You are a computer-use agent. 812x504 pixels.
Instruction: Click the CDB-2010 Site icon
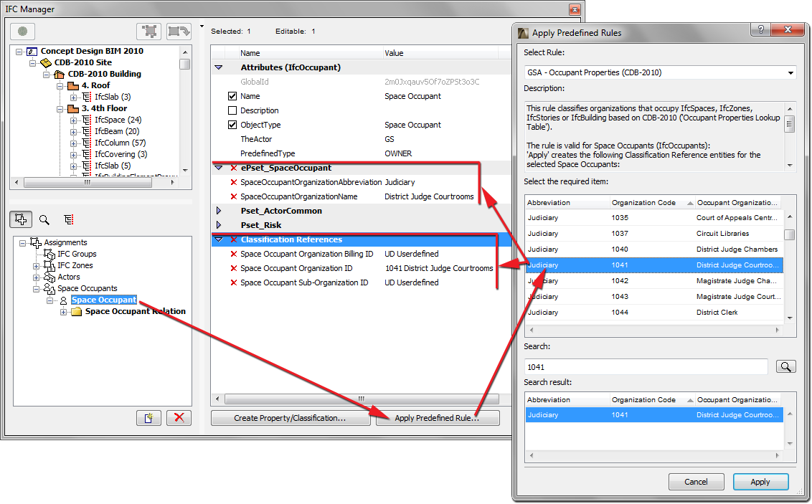46,62
